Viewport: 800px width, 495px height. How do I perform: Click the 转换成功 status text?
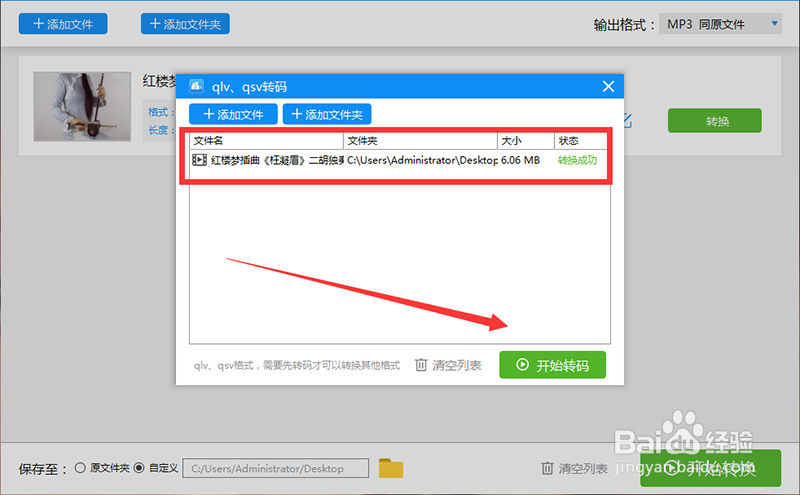(x=577, y=160)
